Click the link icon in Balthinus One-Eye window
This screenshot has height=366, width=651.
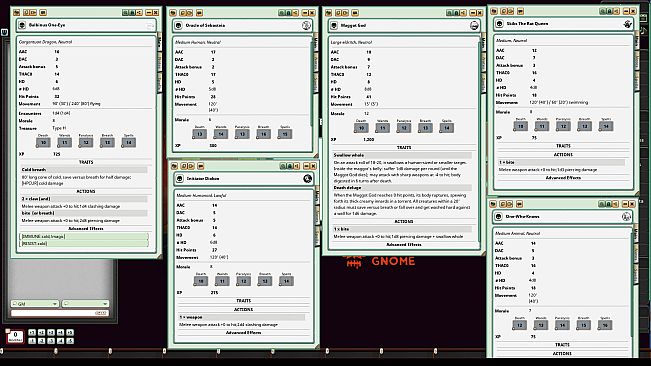click(125, 13)
